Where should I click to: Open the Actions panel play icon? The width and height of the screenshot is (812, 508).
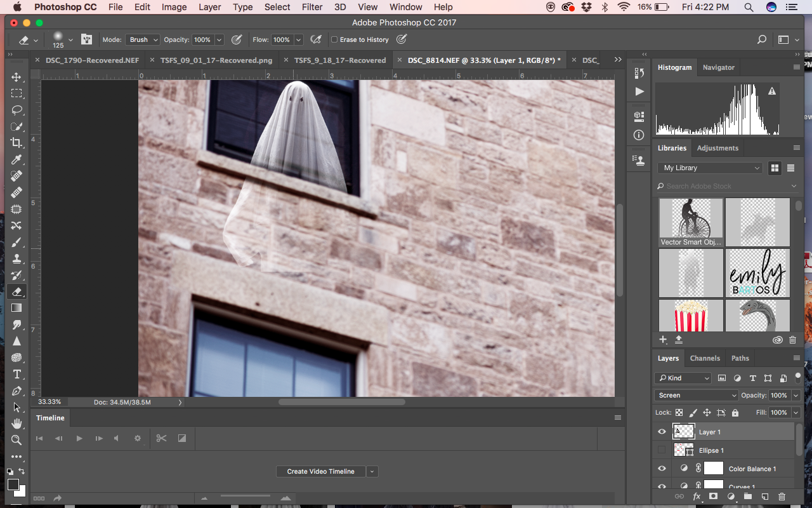[639, 91]
